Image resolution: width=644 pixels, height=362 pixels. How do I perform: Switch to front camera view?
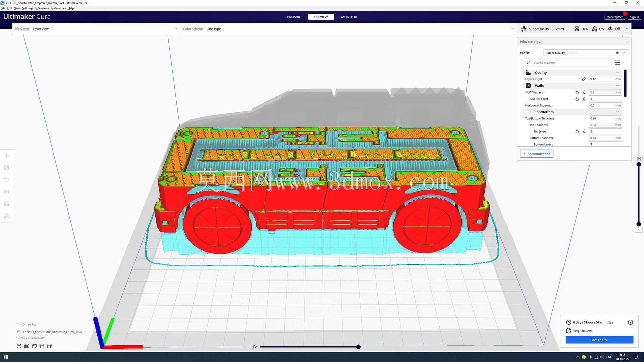coord(26,346)
